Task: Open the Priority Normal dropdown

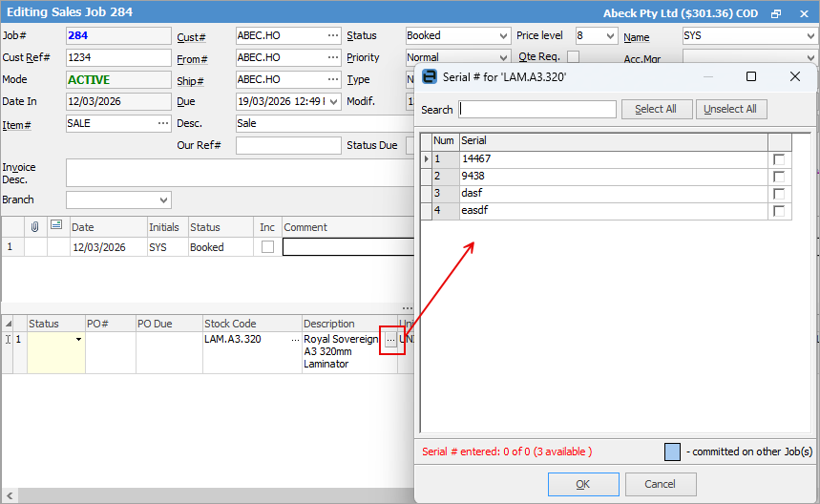Action: tap(503, 57)
